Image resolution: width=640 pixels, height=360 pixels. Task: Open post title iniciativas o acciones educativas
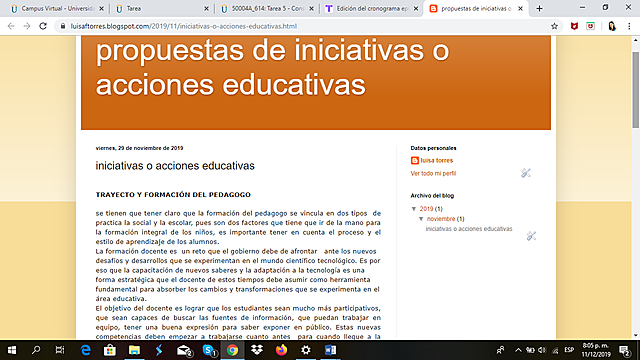(175, 166)
